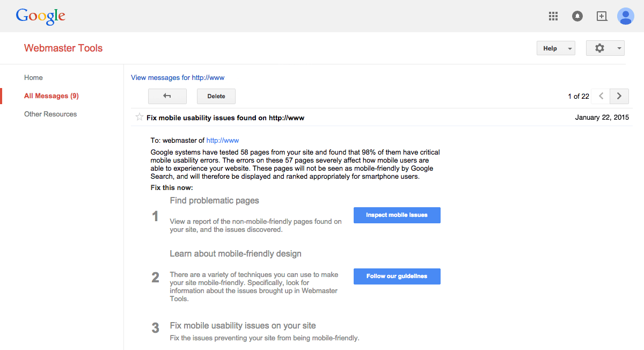Click the Google logo
This screenshot has width=644, height=350.
coord(41,17)
